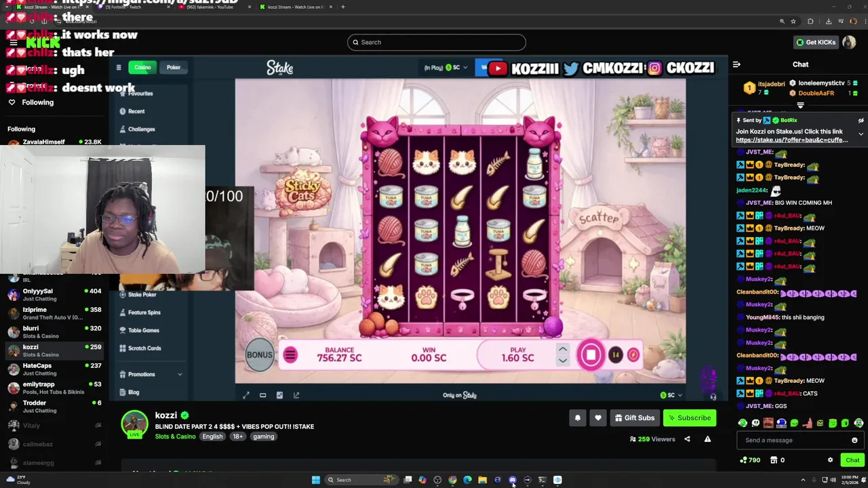Click the slot game hamburger menu icon
The width and height of the screenshot is (868, 488).
(290, 355)
